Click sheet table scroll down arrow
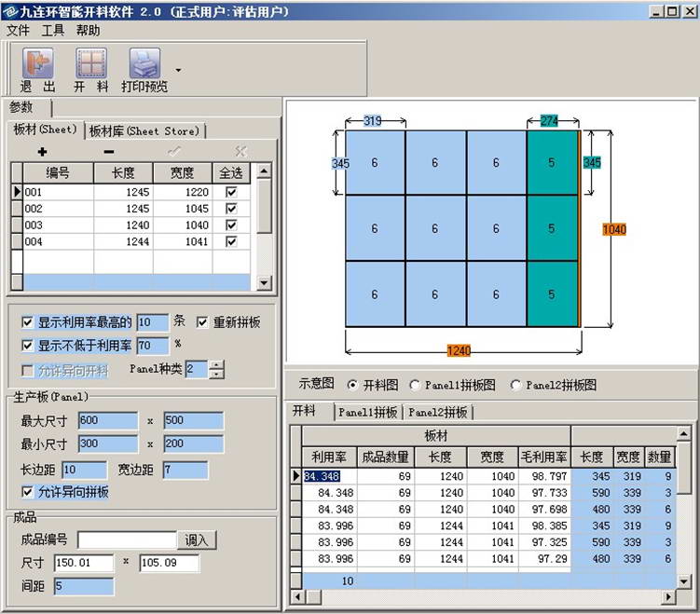Image resolution: width=700 pixels, height=614 pixels. coord(265,283)
